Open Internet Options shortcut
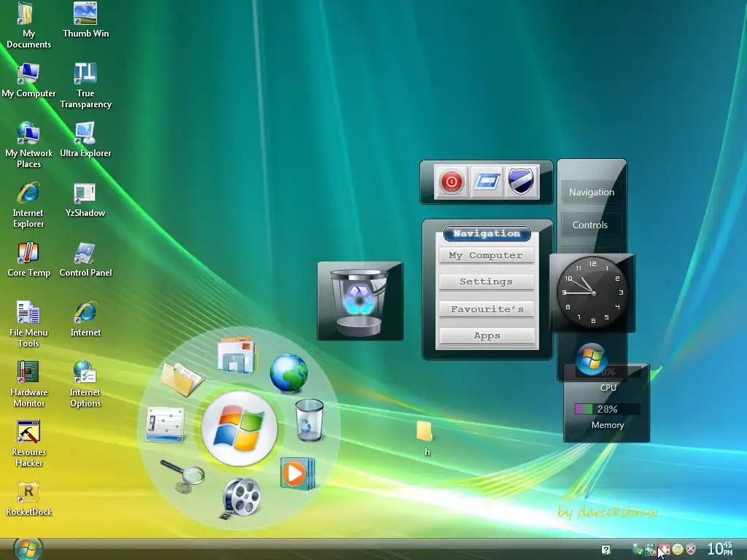Screen dimensions: 747x560 (x=85, y=384)
